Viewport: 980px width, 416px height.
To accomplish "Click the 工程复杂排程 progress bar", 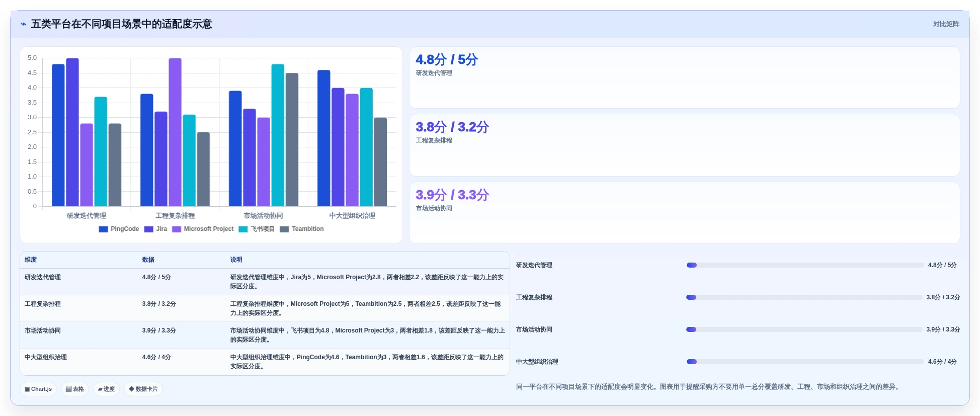I will [x=804, y=297].
